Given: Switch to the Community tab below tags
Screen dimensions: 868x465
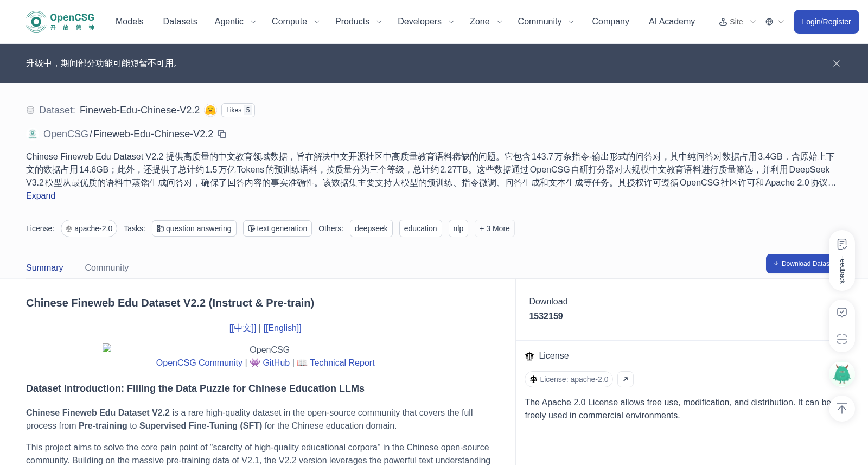Looking at the screenshot, I should (107, 268).
